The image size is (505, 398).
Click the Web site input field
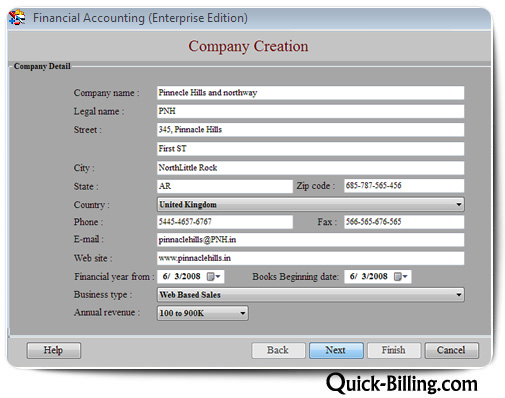click(310, 258)
